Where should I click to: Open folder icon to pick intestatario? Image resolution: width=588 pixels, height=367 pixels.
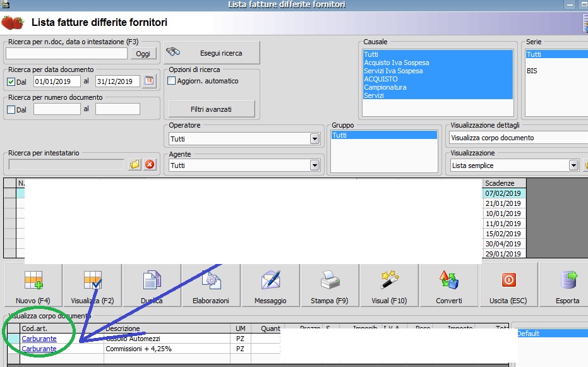[135, 164]
